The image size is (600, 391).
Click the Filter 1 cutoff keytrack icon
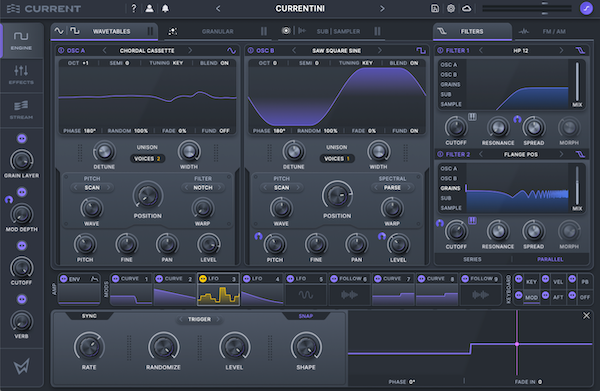point(472,117)
